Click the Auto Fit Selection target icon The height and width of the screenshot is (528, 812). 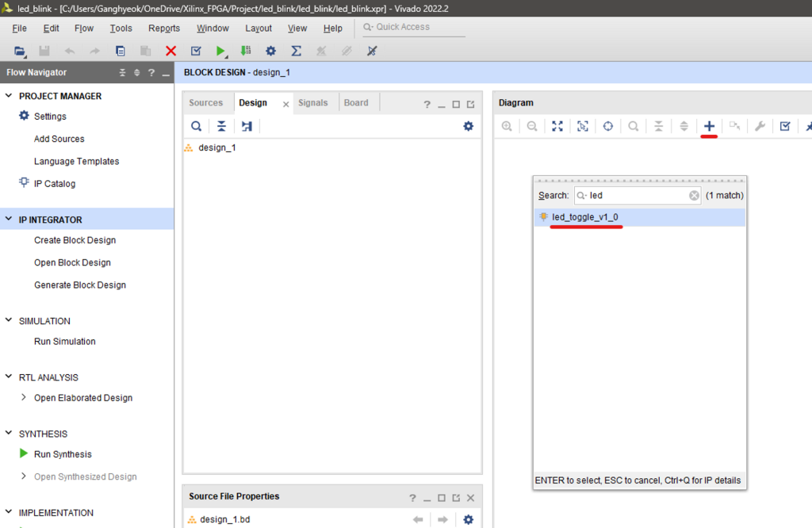click(608, 126)
